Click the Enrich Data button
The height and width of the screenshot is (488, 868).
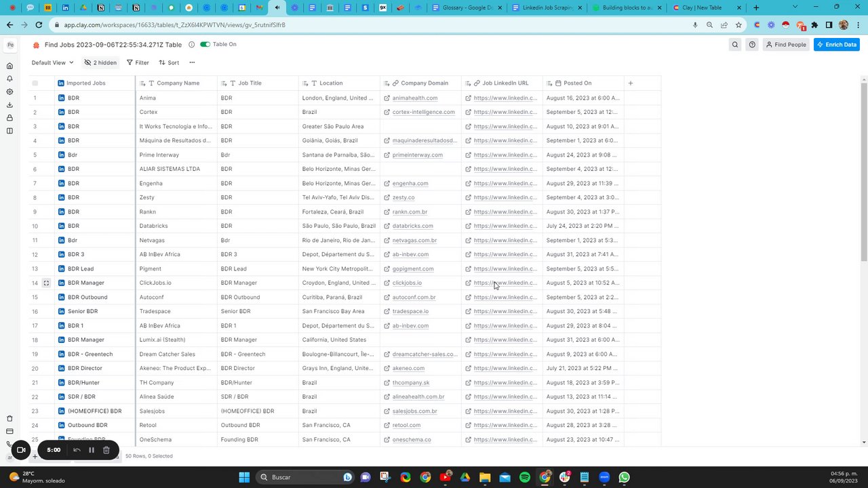[837, 45]
